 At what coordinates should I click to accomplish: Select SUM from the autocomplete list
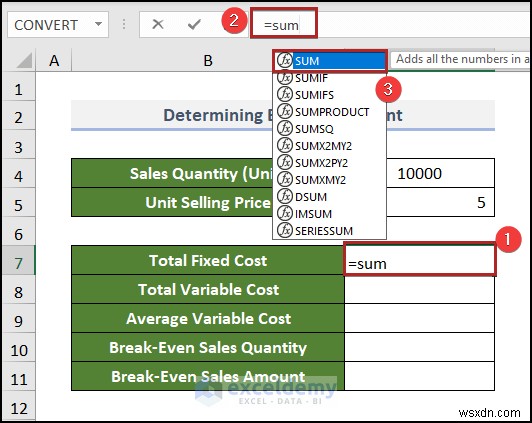click(329, 61)
